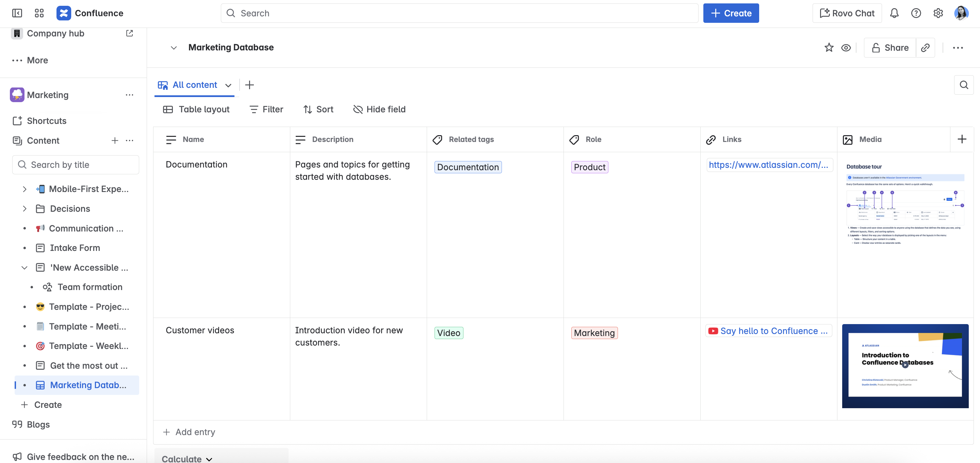Viewport: 980px width, 463px height.
Task: Add a new field column plus
Action: pyautogui.click(x=962, y=139)
